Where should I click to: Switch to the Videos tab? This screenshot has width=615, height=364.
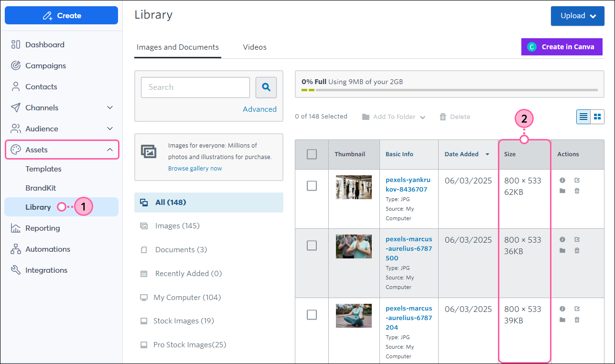coord(254,47)
